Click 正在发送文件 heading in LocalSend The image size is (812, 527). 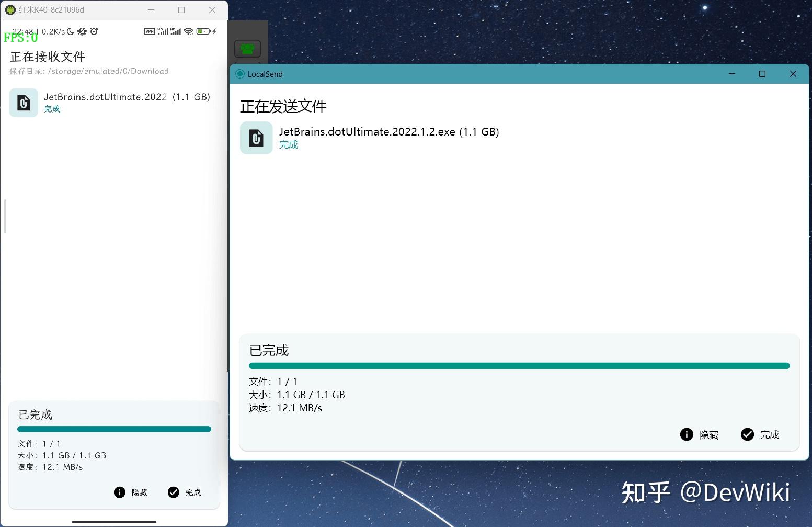click(283, 107)
